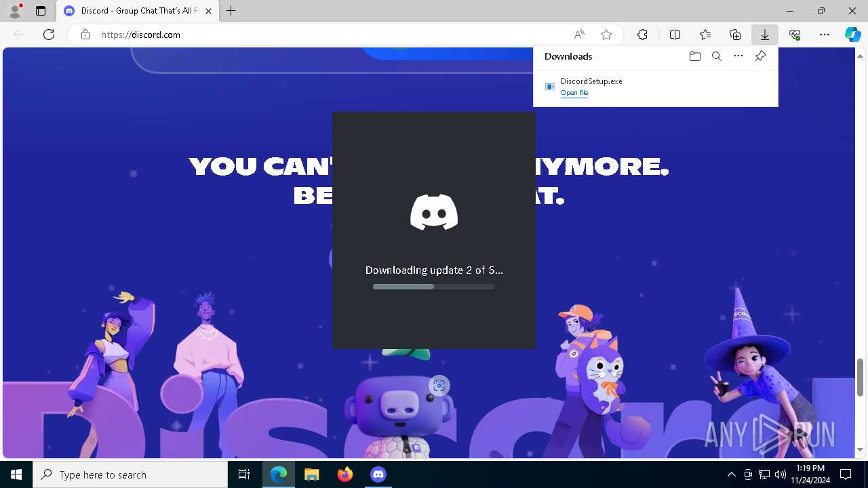Open Collections panel
The image size is (868, 488).
click(735, 35)
